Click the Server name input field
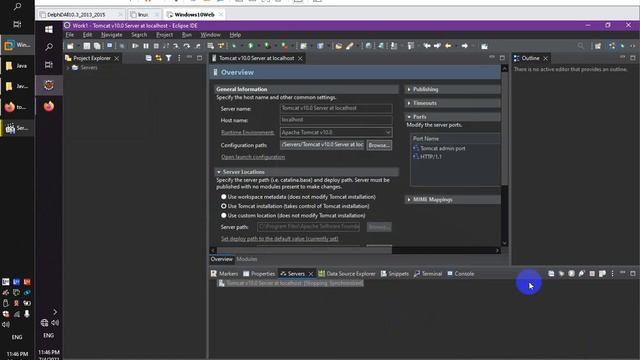The height and width of the screenshot is (360, 640). click(336, 108)
